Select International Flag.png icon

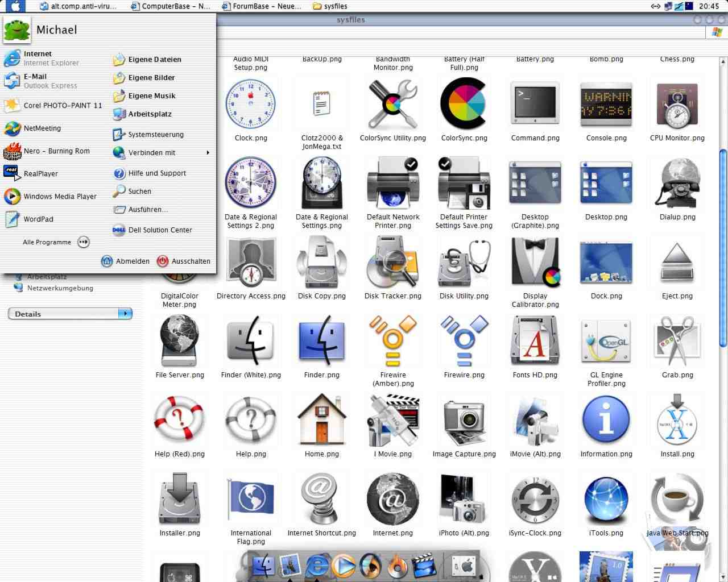[x=251, y=500]
